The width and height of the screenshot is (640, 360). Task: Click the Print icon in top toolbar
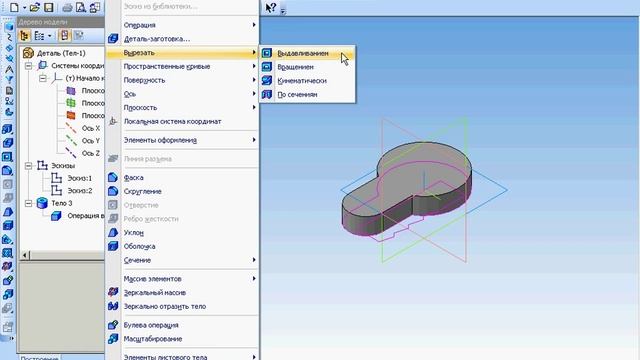click(67, 7)
